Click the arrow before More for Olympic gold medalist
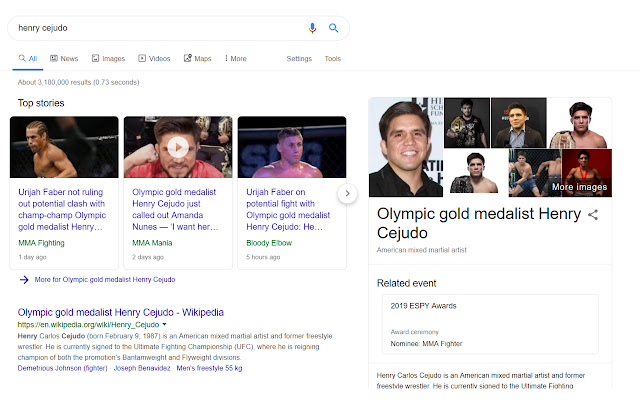This screenshot has width=640, height=400. 23,280
